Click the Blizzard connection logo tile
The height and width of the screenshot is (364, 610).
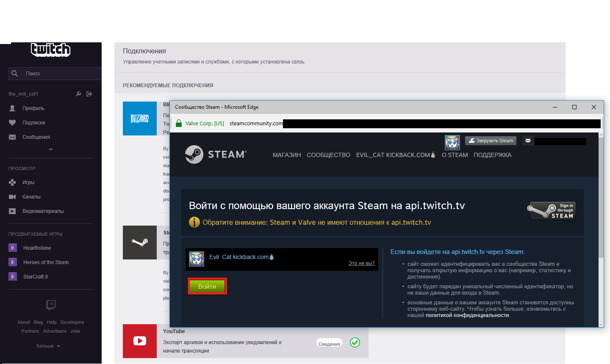(140, 119)
